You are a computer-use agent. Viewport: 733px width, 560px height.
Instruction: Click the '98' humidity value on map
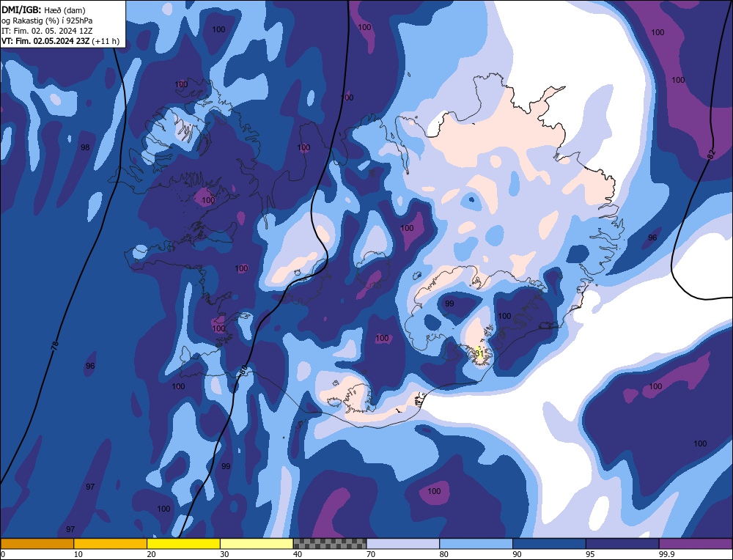coord(85,147)
